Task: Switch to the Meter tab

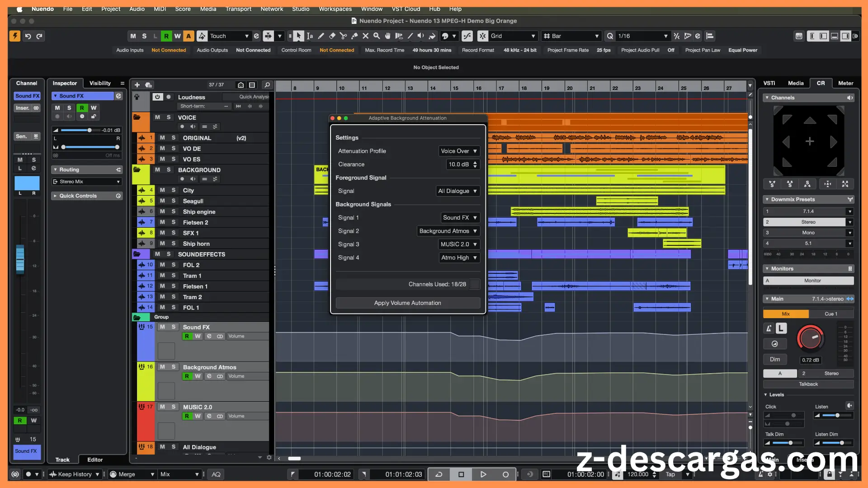Action: point(845,83)
